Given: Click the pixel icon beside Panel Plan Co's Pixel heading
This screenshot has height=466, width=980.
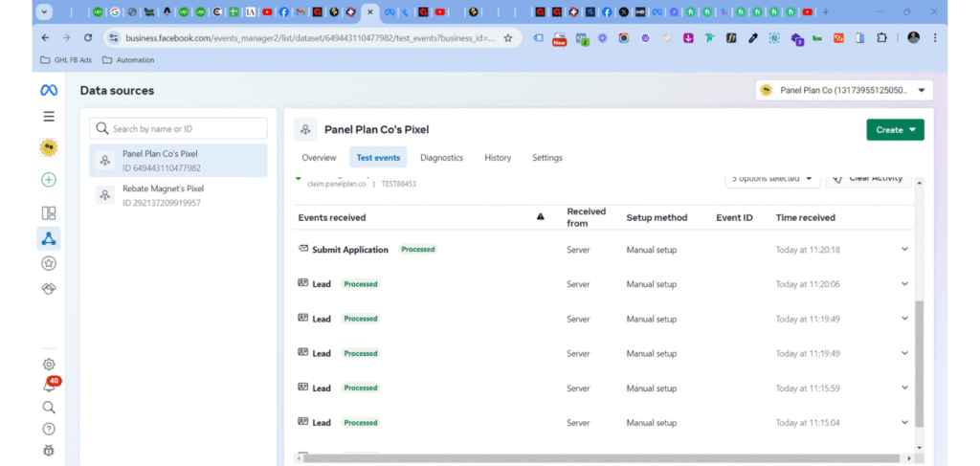Looking at the screenshot, I should 305,130.
